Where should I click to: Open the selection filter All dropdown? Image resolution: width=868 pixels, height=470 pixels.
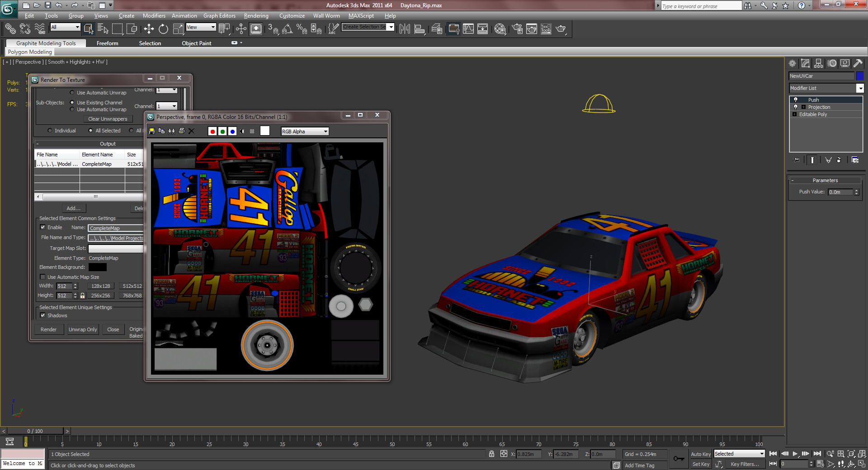pos(65,27)
